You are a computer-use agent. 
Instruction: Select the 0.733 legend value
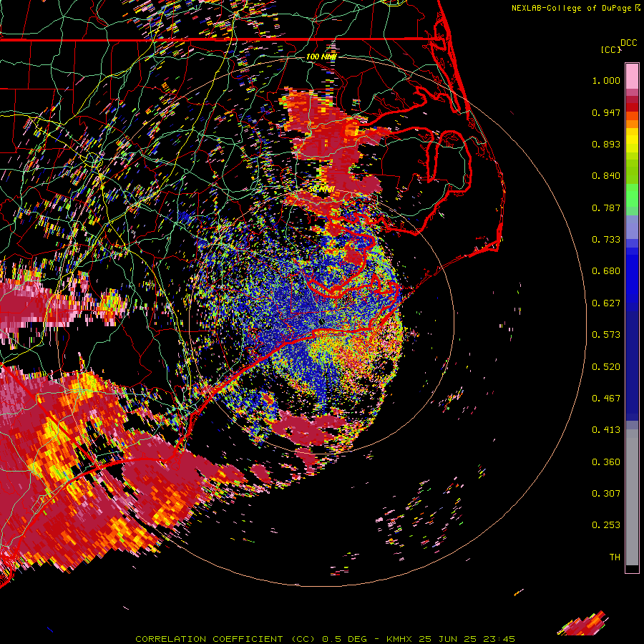[x=606, y=240]
